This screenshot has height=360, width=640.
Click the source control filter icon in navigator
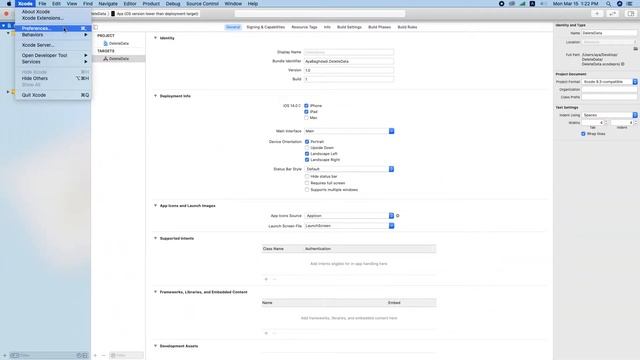click(85, 356)
